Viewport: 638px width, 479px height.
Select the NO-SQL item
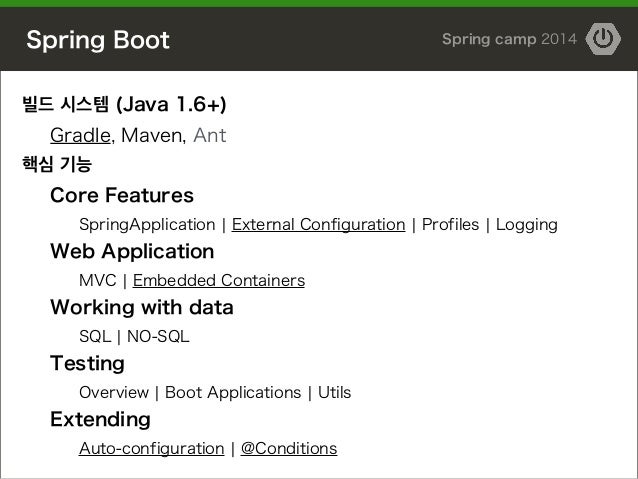158,336
